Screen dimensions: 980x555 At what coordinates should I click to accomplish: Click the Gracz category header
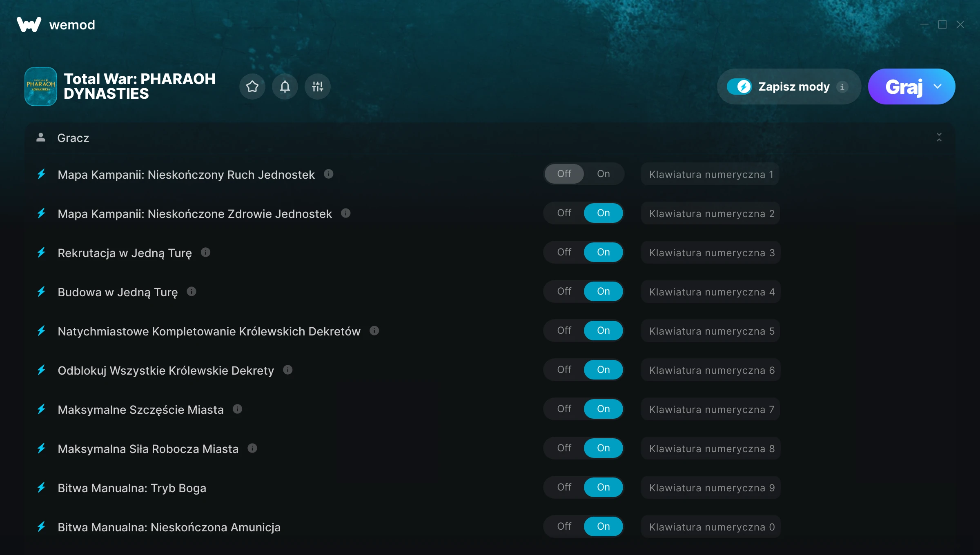pyautogui.click(x=73, y=138)
